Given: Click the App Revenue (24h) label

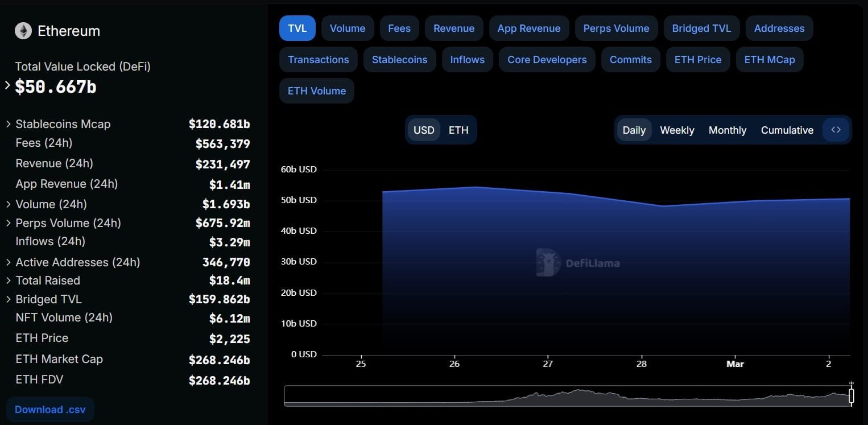Looking at the screenshot, I should coord(67,184).
